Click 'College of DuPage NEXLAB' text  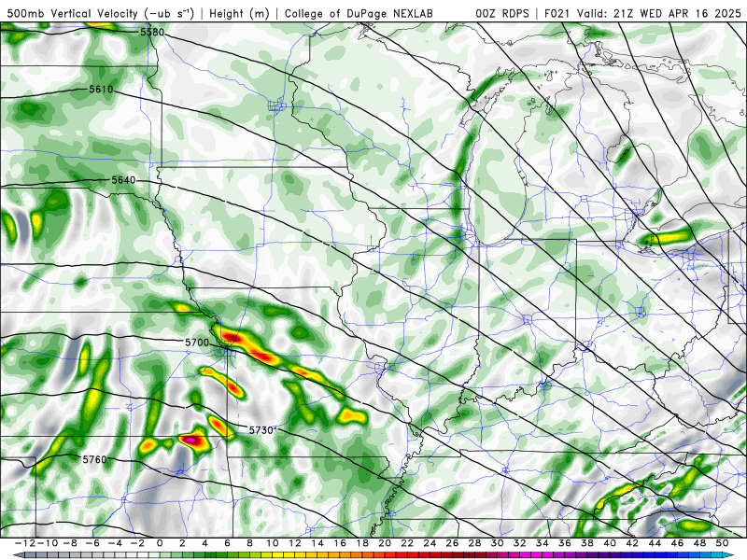(359, 13)
